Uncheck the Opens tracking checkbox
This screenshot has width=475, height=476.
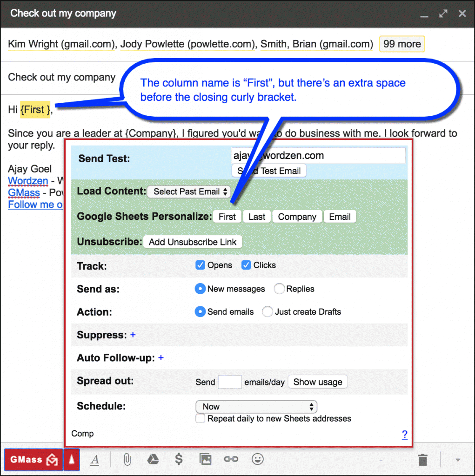click(201, 265)
